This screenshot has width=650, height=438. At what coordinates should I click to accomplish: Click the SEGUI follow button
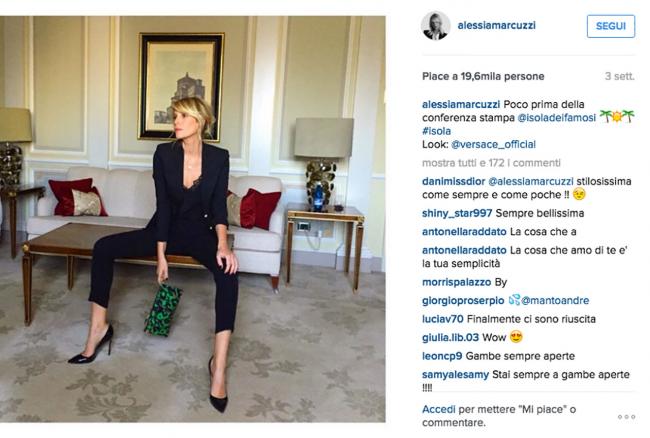point(611,26)
